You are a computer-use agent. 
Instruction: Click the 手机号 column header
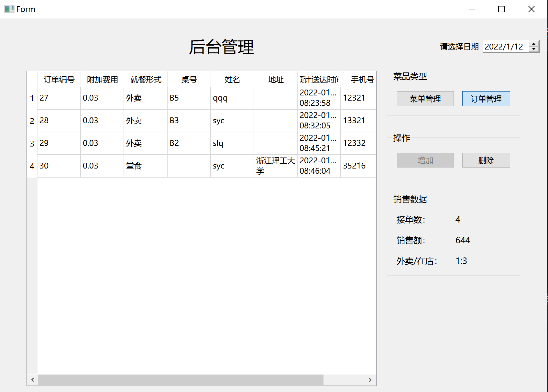[x=358, y=79]
